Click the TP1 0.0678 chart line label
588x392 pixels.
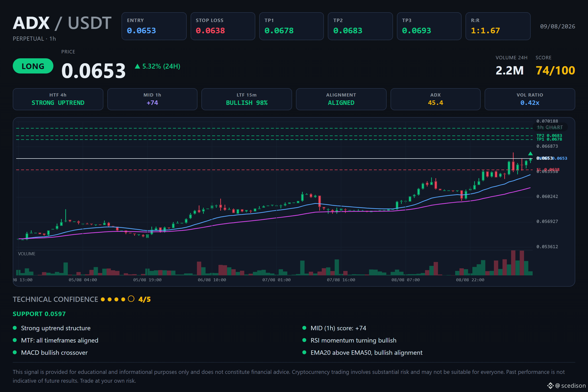(549, 139)
